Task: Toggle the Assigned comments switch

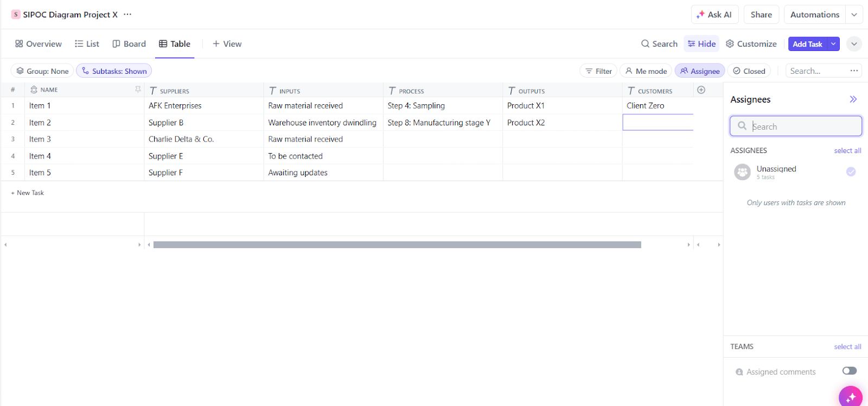Action: click(850, 371)
